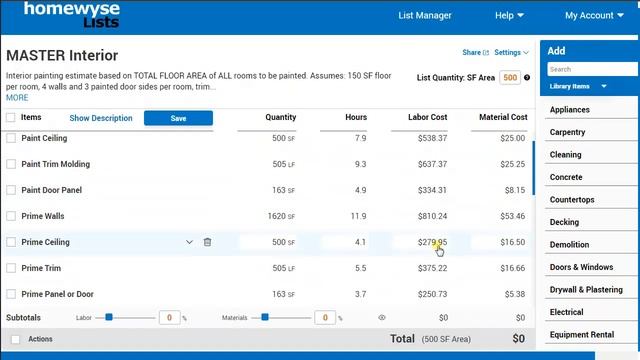Open the Countertops category

pos(572,200)
